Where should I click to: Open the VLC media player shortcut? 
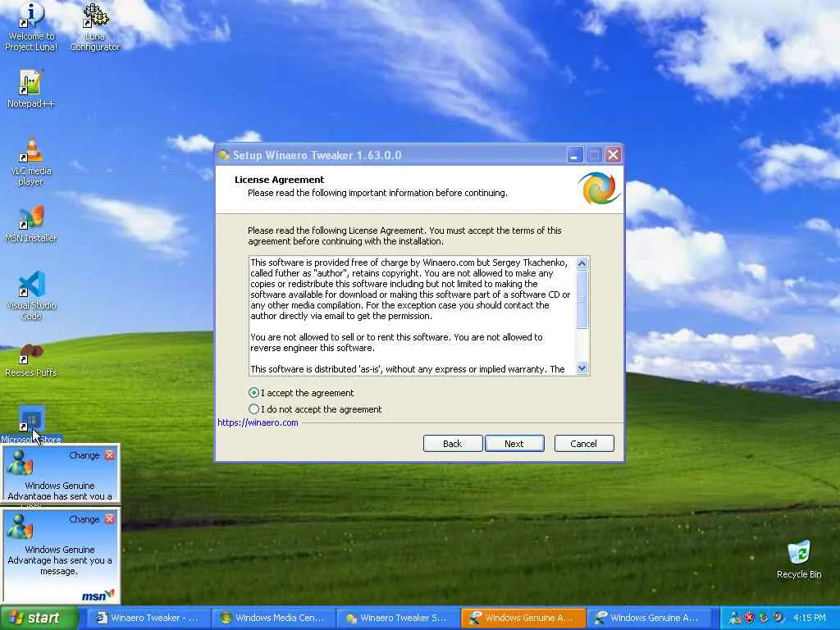point(31,162)
